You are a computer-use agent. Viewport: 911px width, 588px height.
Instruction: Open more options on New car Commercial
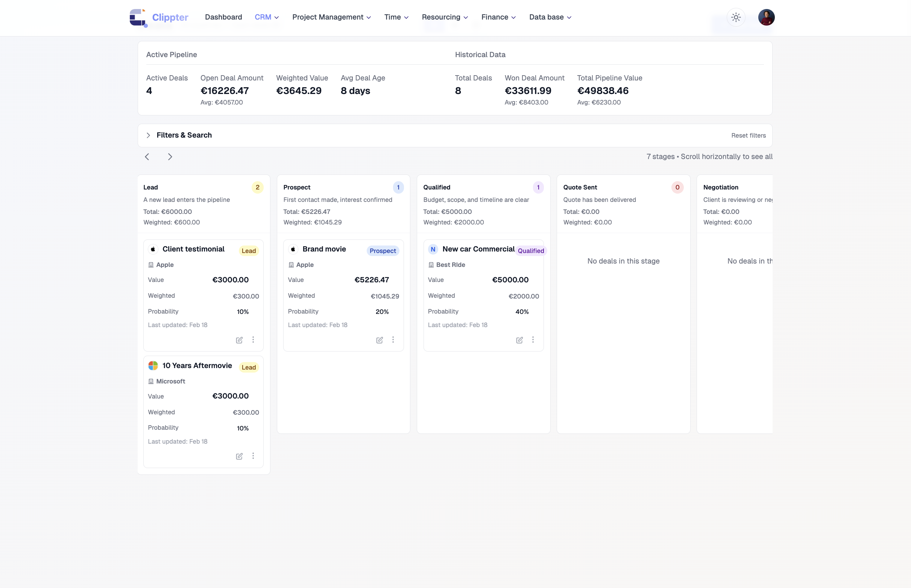point(533,339)
